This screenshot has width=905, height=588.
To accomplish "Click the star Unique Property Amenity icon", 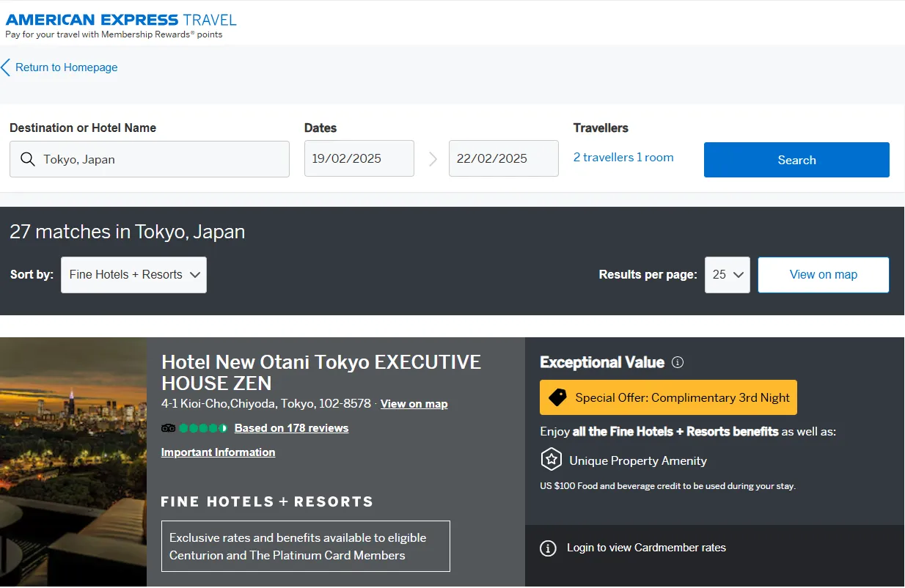I will [x=551, y=460].
